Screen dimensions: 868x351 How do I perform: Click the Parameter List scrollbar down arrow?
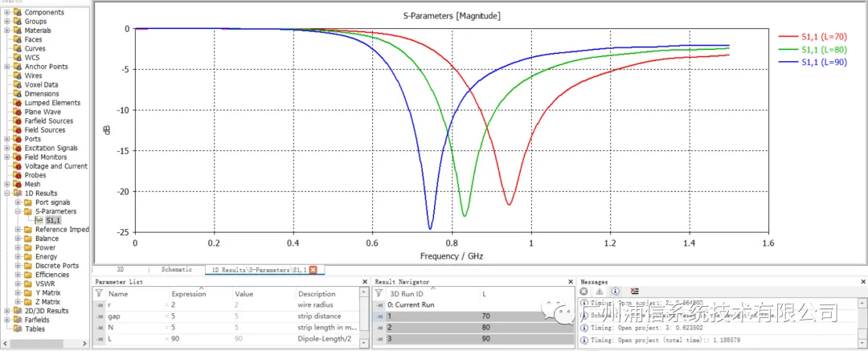click(364, 343)
